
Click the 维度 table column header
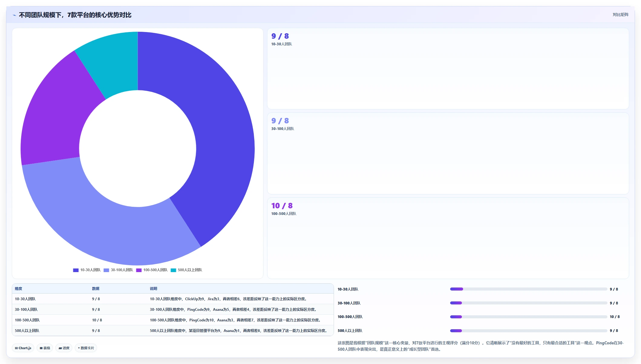pyautogui.click(x=18, y=289)
